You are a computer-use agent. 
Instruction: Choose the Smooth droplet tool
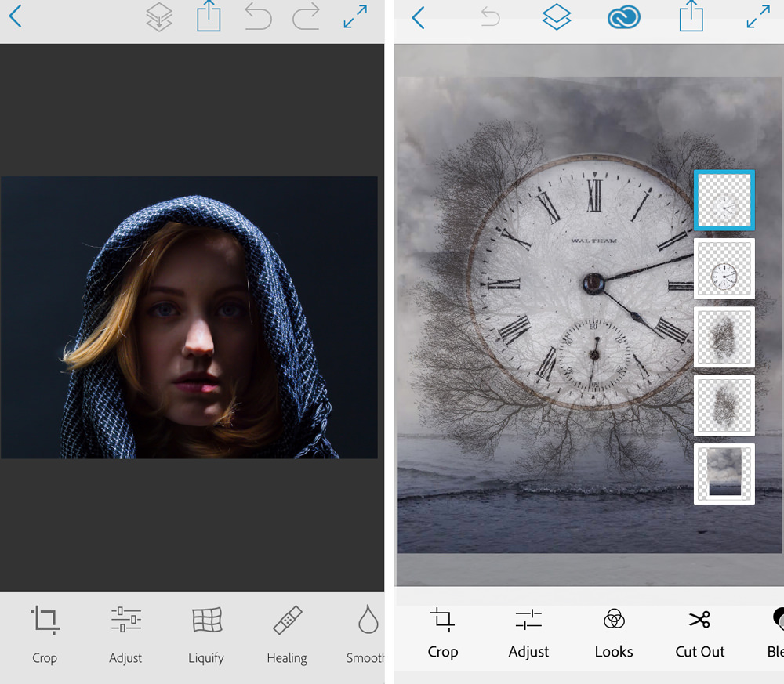coord(366,632)
